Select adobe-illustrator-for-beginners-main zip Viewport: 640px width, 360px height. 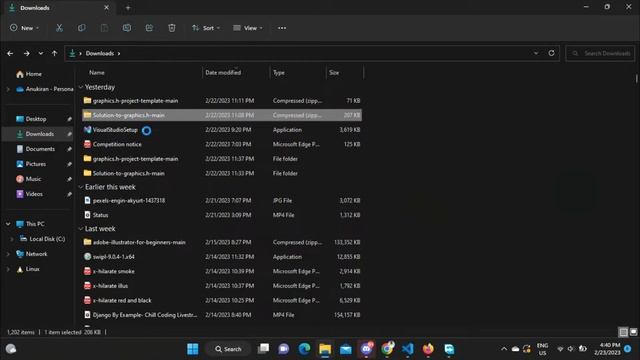point(222,242)
